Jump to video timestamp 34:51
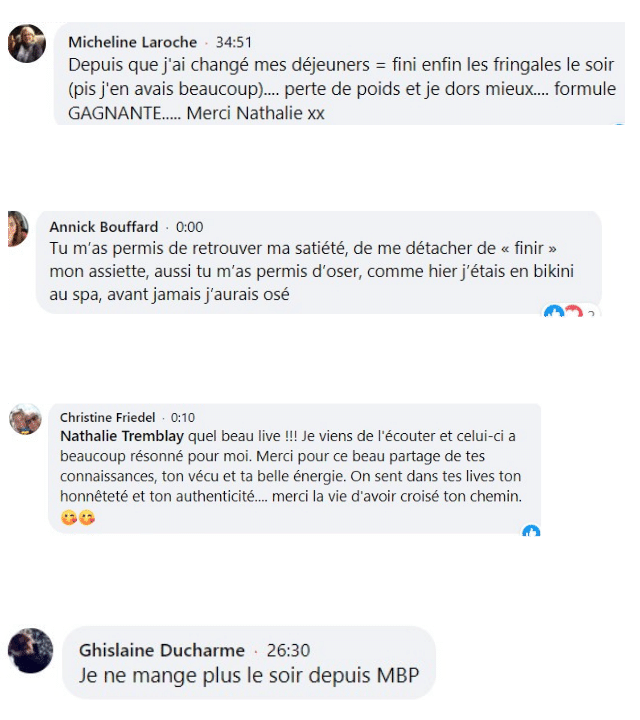The height and width of the screenshot is (720, 640). click(x=234, y=42)
